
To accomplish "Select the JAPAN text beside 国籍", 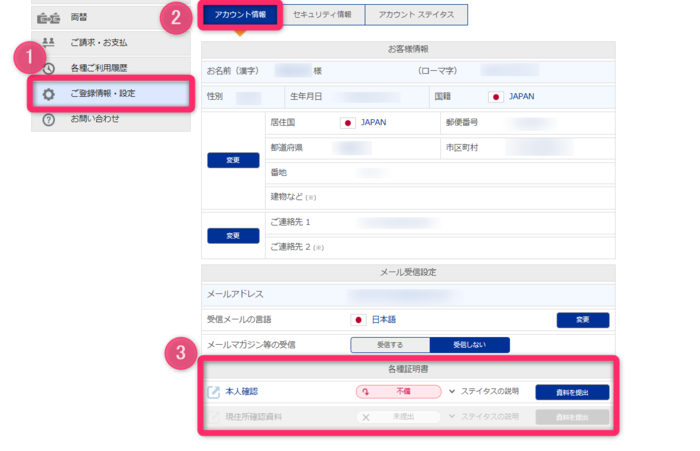I will (x=521, y=96).
